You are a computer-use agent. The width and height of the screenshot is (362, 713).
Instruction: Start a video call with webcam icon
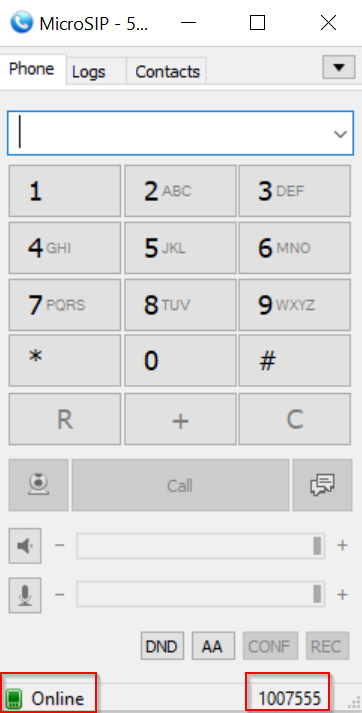pyautogui.click(x=39, y=485)
